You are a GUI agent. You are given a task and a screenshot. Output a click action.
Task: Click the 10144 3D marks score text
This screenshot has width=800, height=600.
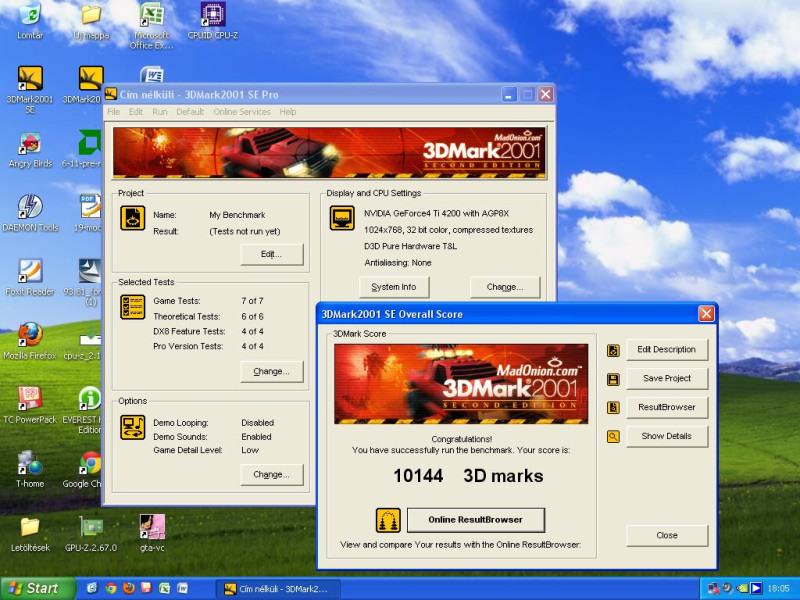click(x=468, y=476)
